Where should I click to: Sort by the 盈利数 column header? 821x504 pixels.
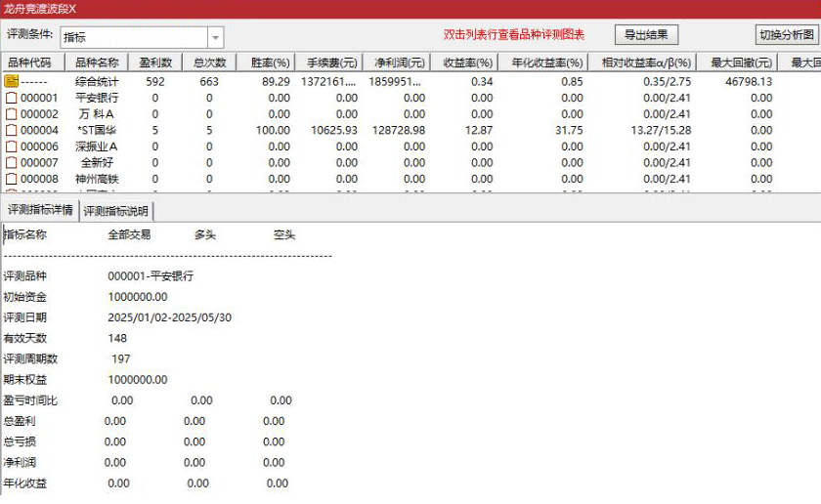pos(155,63)
